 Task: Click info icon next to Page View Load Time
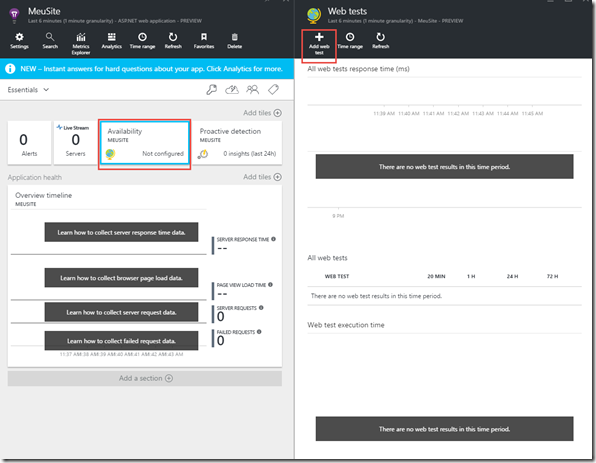270,285
